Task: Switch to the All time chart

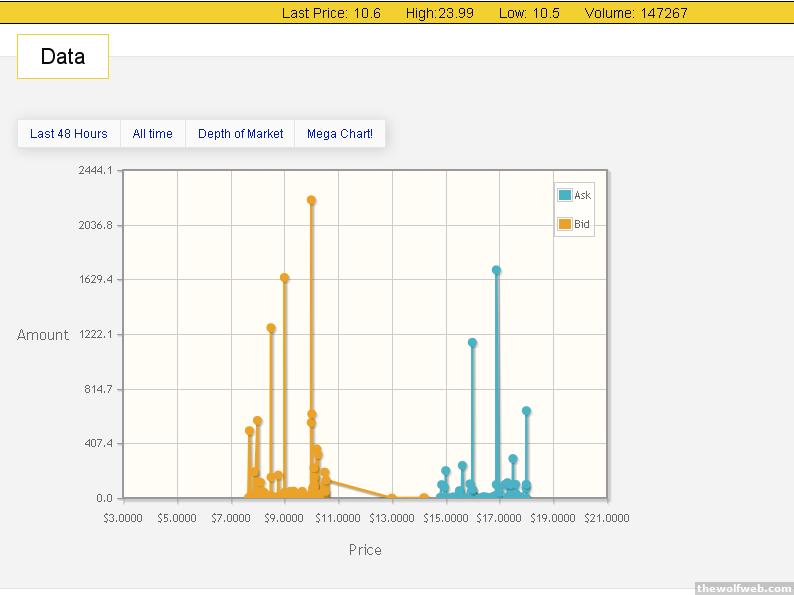Action: (152, 134)
